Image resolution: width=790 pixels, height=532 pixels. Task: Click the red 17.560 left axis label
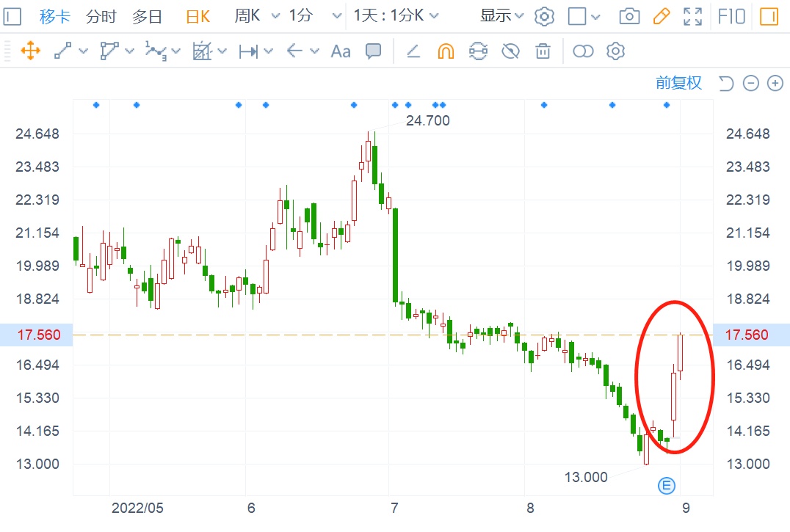pyautogui.click(x=39, y=335)
